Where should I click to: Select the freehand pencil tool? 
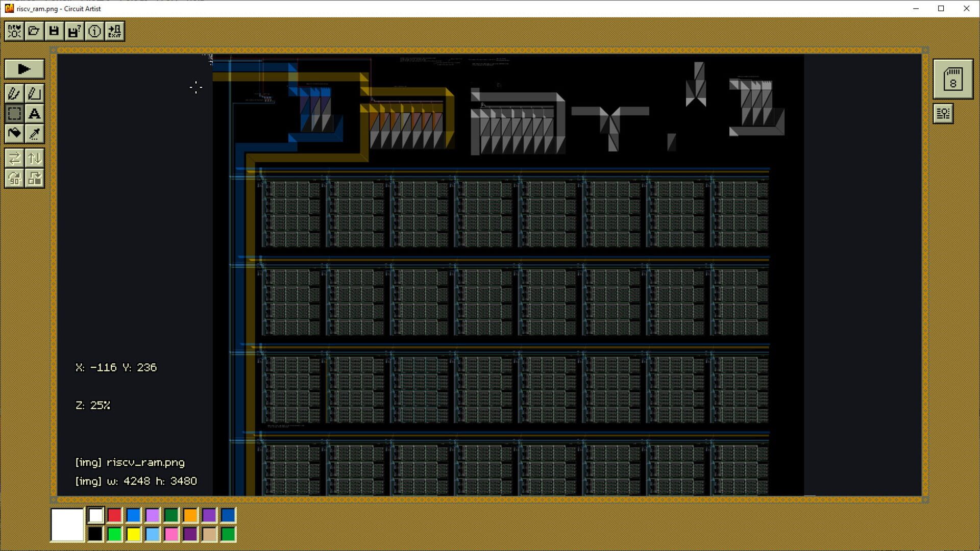click(x=14, y=93)
